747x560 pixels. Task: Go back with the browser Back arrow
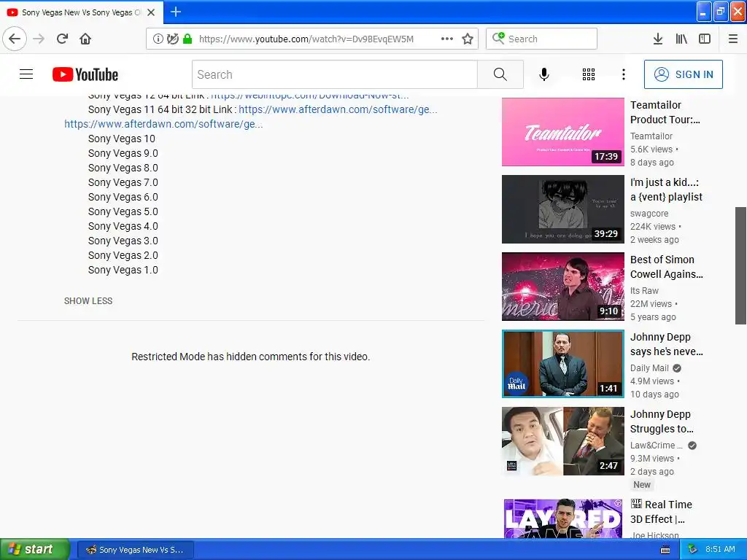[15, 39]
